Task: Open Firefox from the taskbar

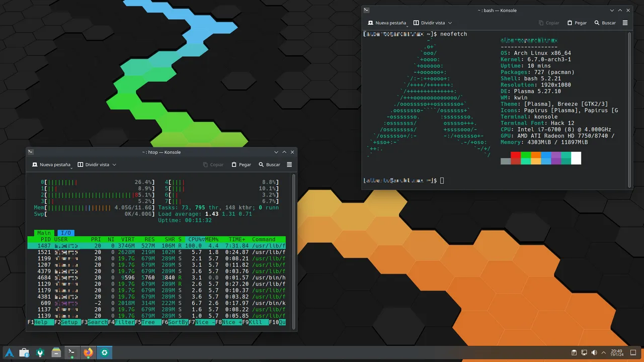Action: [x=89, y=353]
